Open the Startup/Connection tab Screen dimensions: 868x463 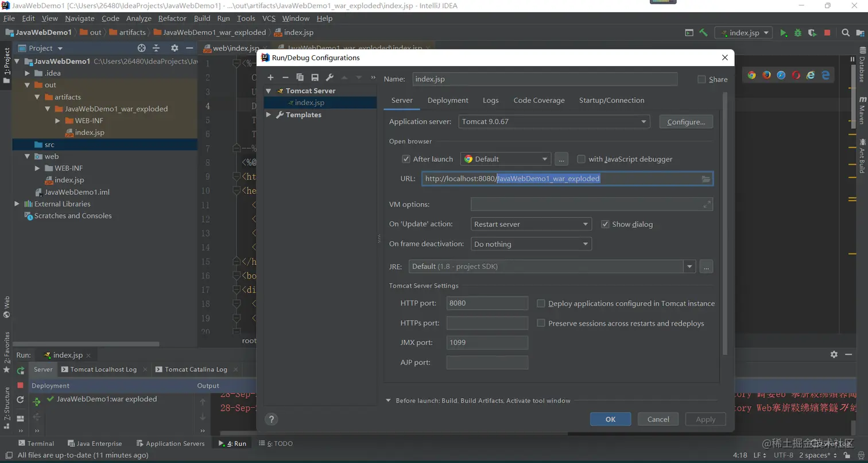point(611,100)
